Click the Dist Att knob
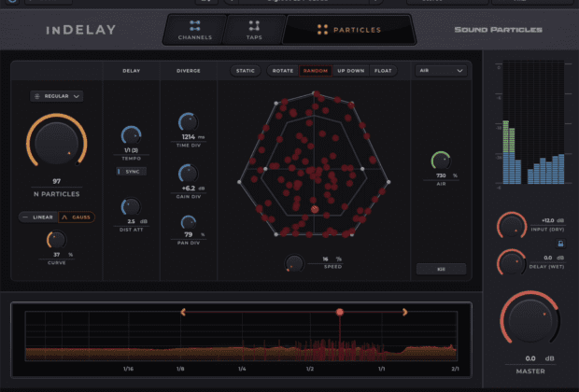Screen dimensions: 579x392 point(131,206)
